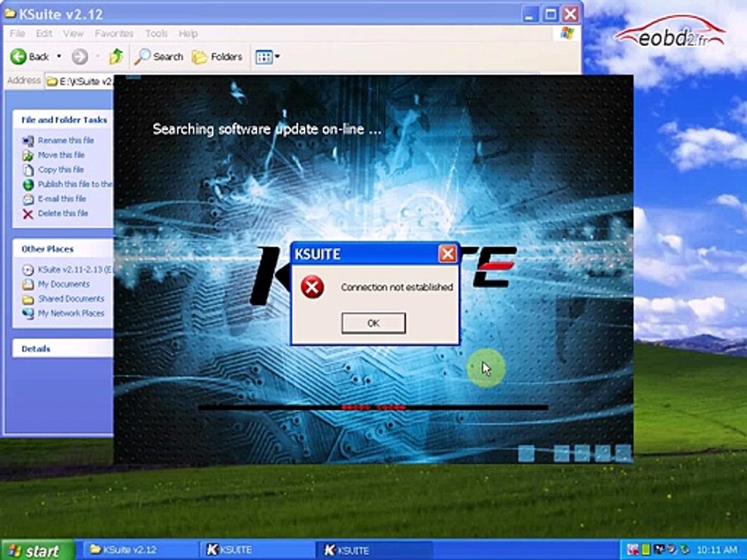Click Delete this file link

63,213
